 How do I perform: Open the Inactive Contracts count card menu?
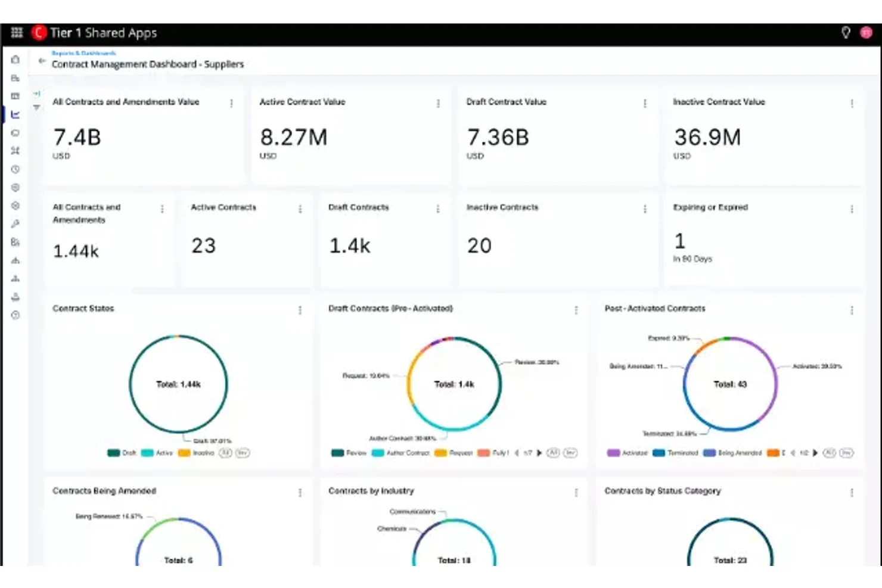pyautogui.click(x=645, y=209)
